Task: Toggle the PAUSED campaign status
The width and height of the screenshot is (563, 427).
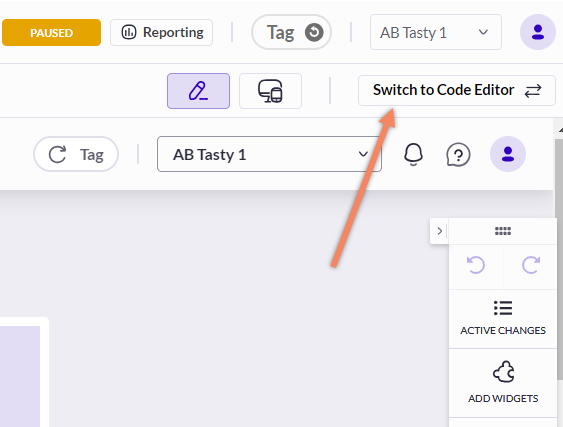Action: pyautogui.click(x=51, y=33)
